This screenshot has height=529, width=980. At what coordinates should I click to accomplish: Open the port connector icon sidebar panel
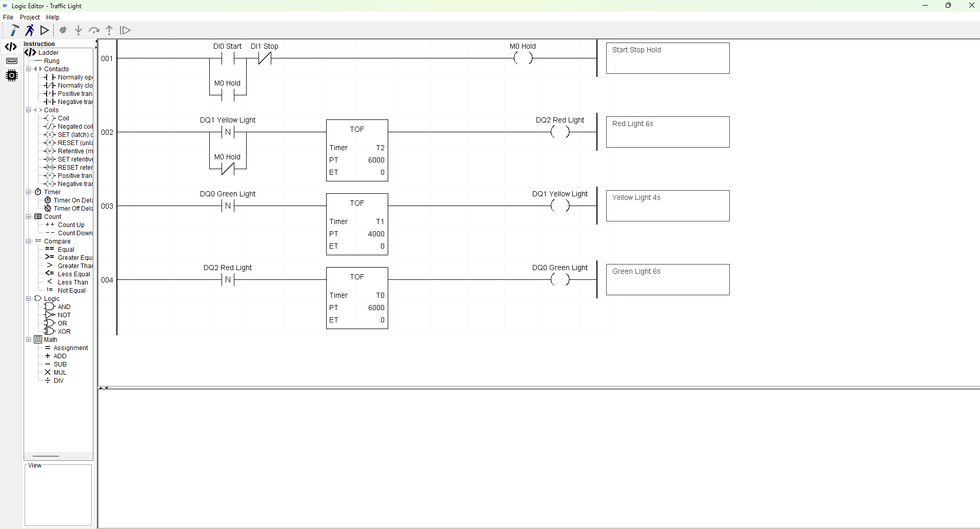click(11, 61)
